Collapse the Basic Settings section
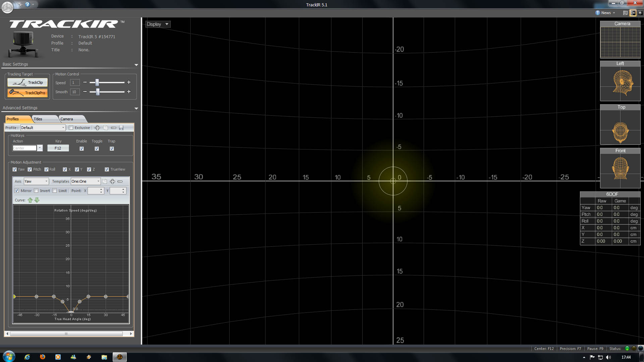Image resolution: width=644 pixels, height=362 pixels. click(136, 65)
